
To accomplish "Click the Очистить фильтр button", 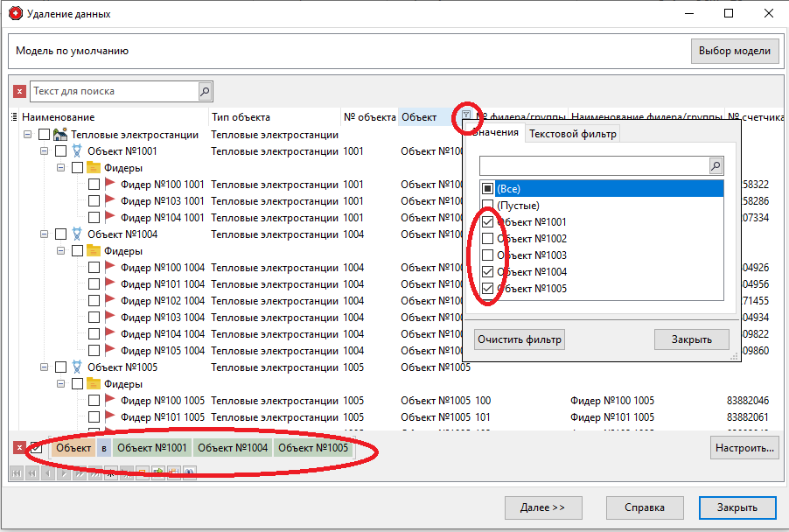I will click(x=519, y=339).
